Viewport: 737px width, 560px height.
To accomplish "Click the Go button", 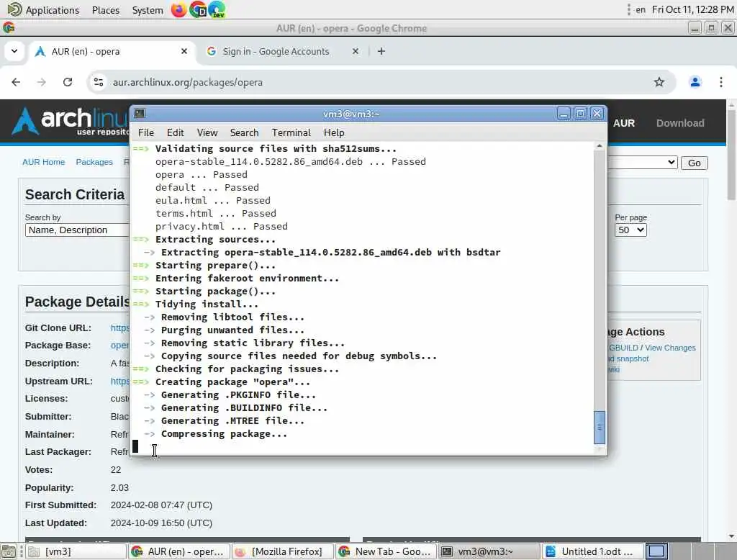I will tap(694, 163).
